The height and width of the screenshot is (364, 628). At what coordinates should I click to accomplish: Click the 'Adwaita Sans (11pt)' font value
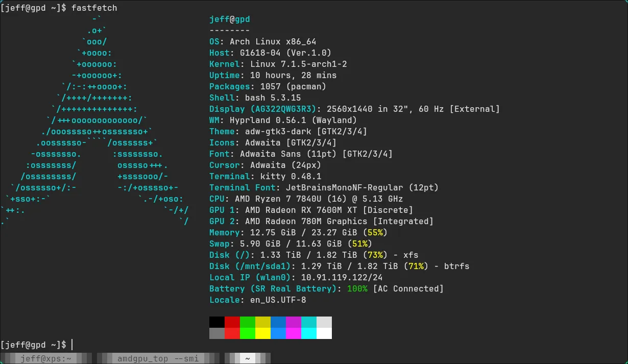(288, 154)
